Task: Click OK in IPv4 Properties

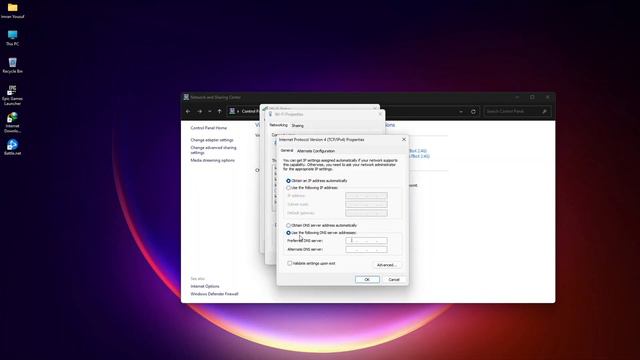Action: point(367,280)
